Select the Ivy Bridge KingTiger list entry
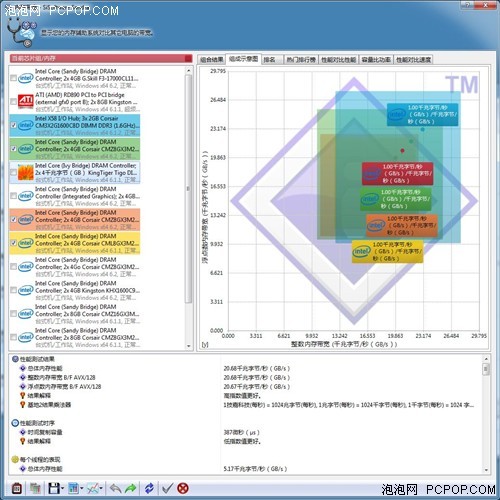Image resolution: width=500 pixels, height=500 pixels. click(75, 172)
